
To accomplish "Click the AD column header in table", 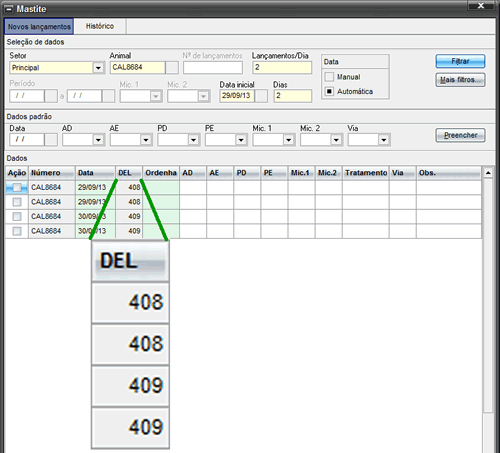I will click(193, 173).
